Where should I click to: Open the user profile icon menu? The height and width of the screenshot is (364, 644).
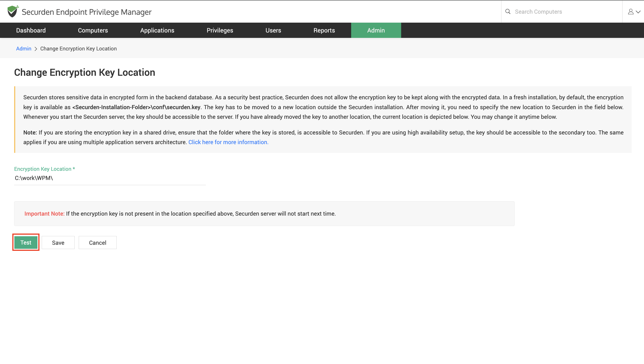(631, 12)
